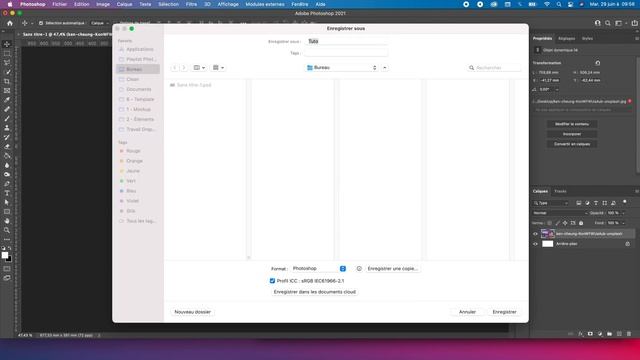
Task: Click the Rechercher search field
Action: pos(494,68)
